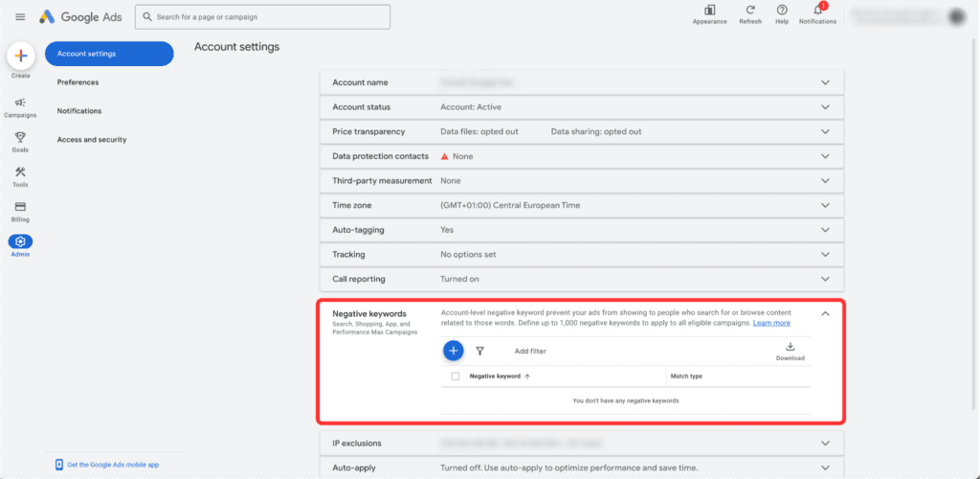Screen dimensions: 980x479
Task: Click the filter funnel icon
Action: (x=480, y=352)
